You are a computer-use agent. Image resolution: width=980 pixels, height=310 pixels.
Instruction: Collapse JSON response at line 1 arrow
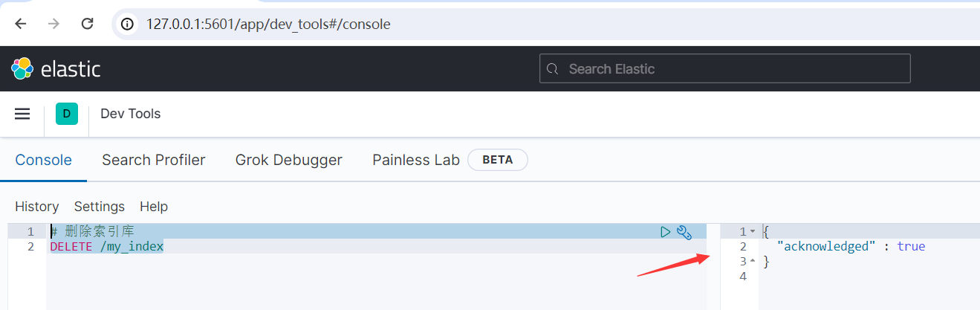[x=752, y=232]
